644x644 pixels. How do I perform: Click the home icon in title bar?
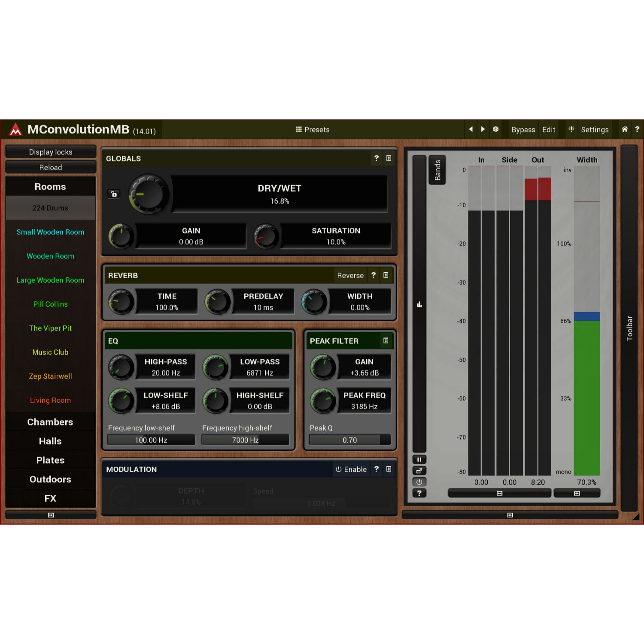point(625,129)
